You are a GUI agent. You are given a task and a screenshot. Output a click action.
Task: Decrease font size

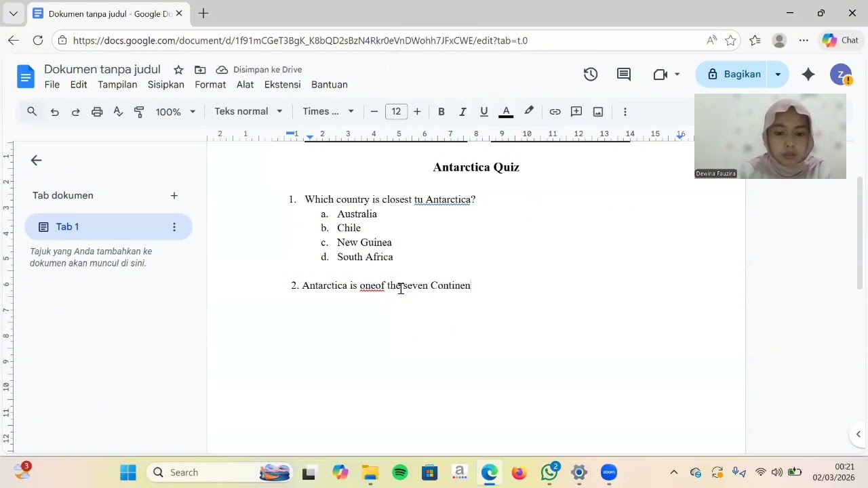tap(374, 112)
